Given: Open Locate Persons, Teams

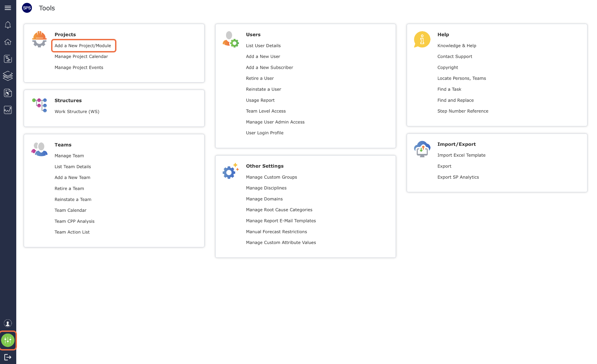Looking at the screenshot, I should pos(462,78).
